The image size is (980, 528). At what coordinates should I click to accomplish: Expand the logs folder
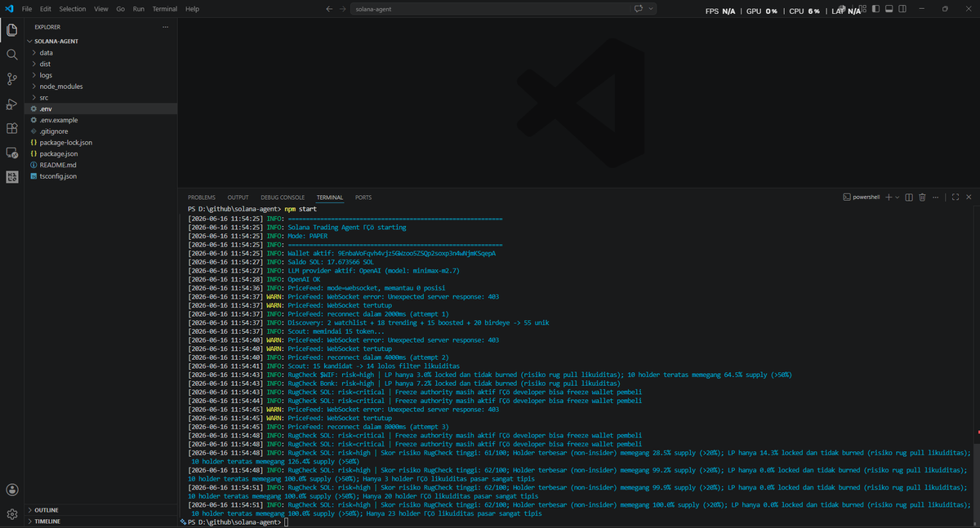pyautogui.click(x=101, y=75)
